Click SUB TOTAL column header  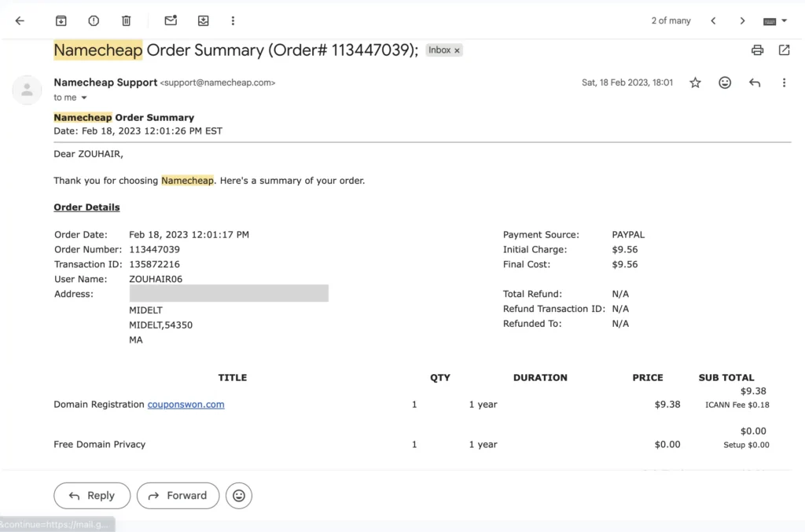[726, 377]
